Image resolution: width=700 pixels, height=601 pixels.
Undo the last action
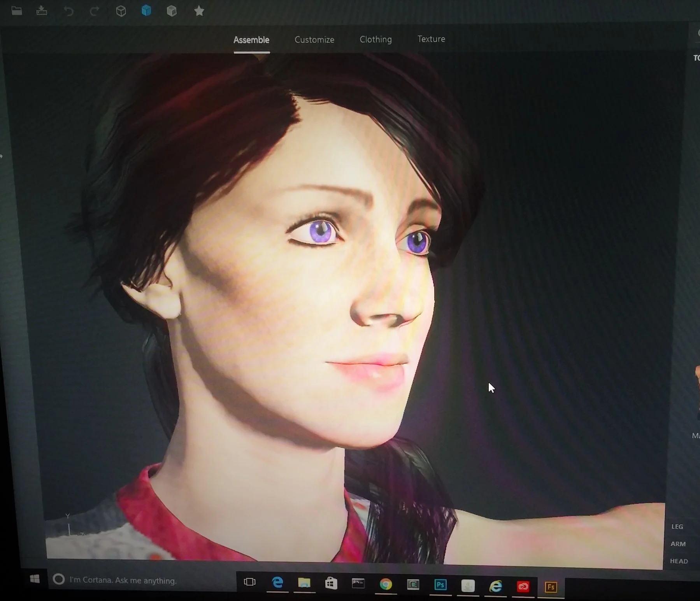pos(68,11)
